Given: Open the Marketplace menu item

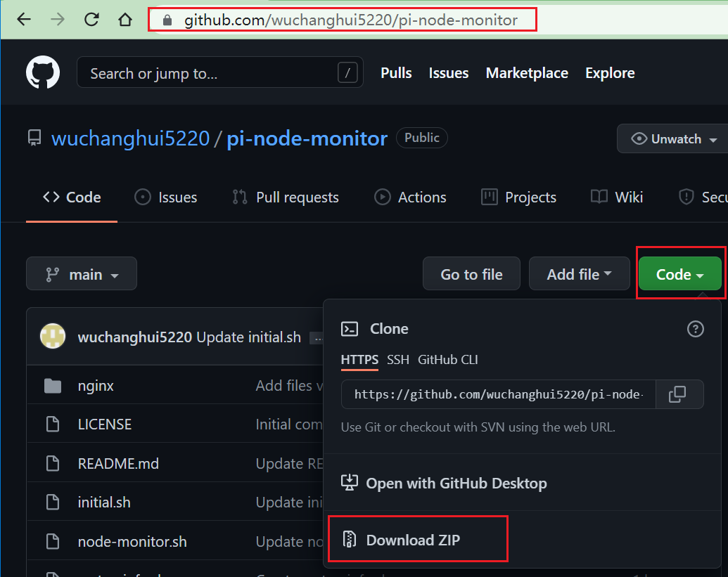Looking at the screenshot, I should tap(527, 72).
